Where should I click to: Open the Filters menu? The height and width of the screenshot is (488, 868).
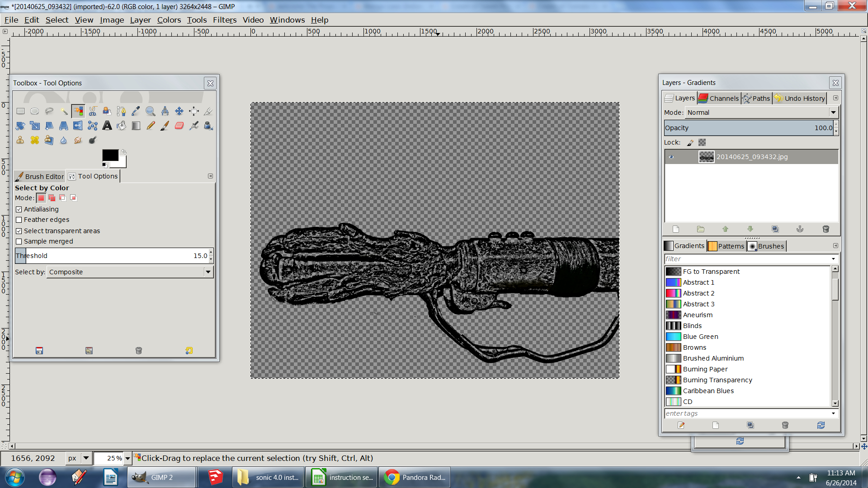click(x=225, y=20)
